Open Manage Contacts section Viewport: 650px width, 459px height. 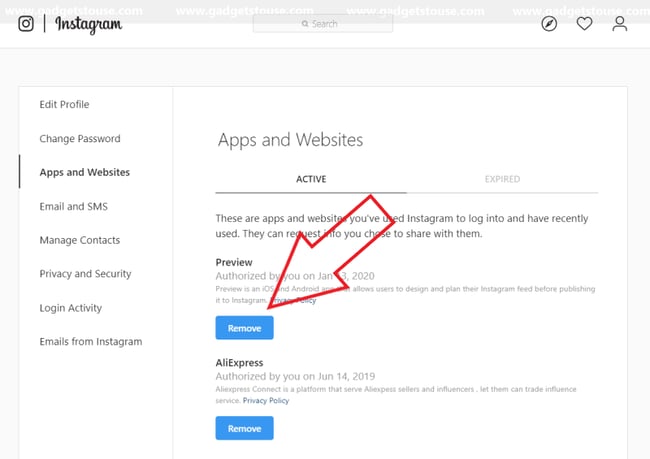[79, 240]
